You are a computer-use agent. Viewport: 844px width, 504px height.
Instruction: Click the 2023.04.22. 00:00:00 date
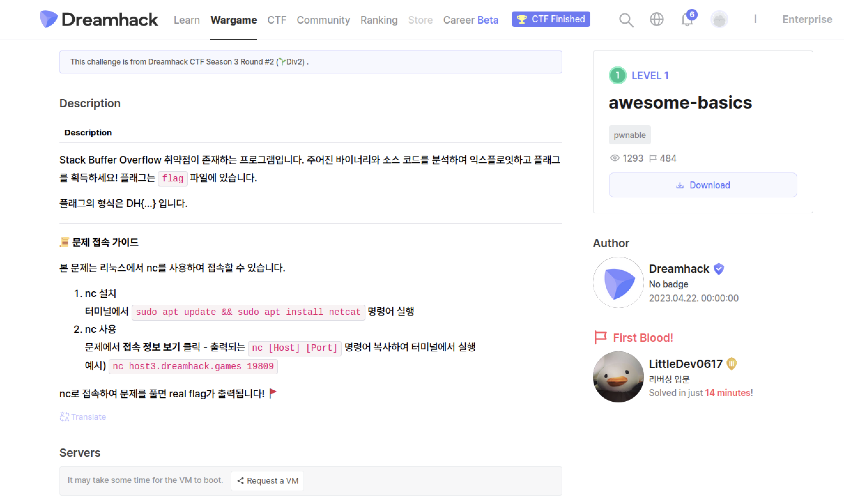click(x=694, y=298)
